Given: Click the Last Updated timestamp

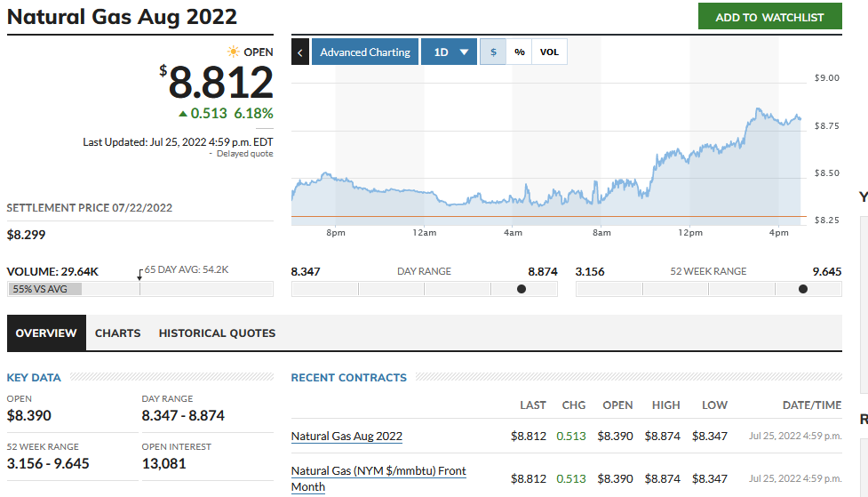Looking at the screenshot, I should [x=178, y=142].
